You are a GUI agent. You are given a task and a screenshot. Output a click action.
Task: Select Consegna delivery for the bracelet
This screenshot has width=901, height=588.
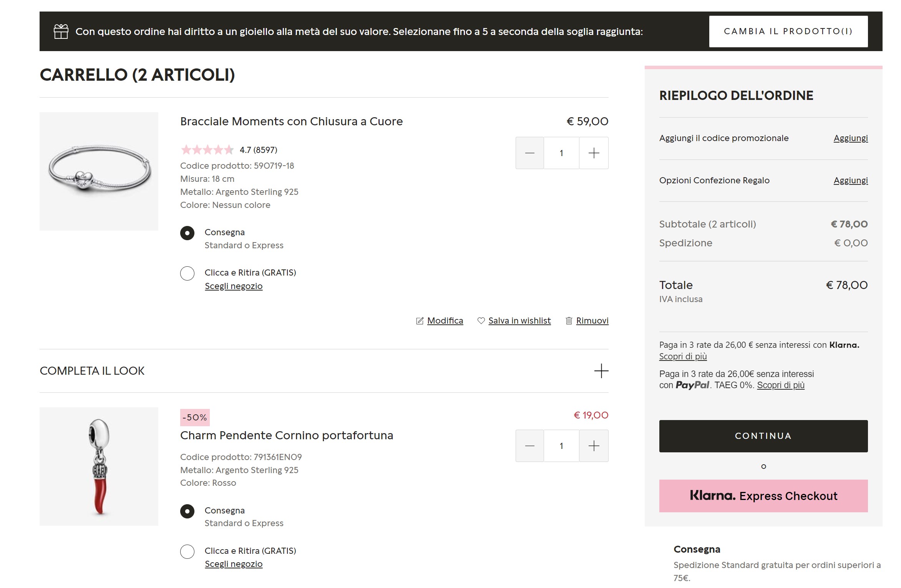tap(187, 233)
